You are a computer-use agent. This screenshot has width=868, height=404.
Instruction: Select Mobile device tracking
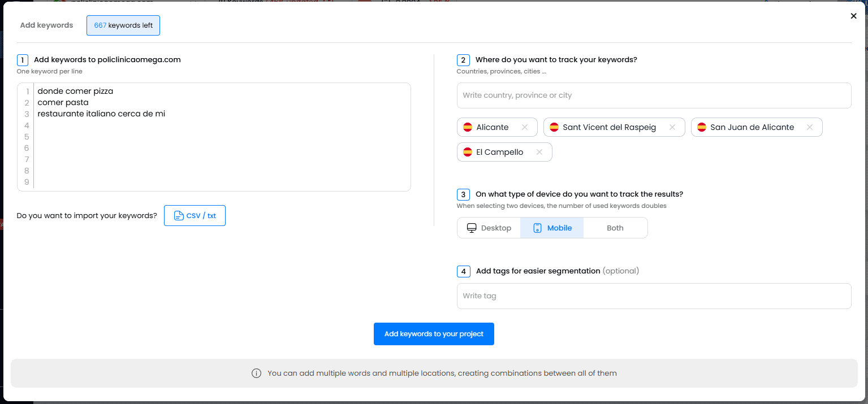click(552, 228)
